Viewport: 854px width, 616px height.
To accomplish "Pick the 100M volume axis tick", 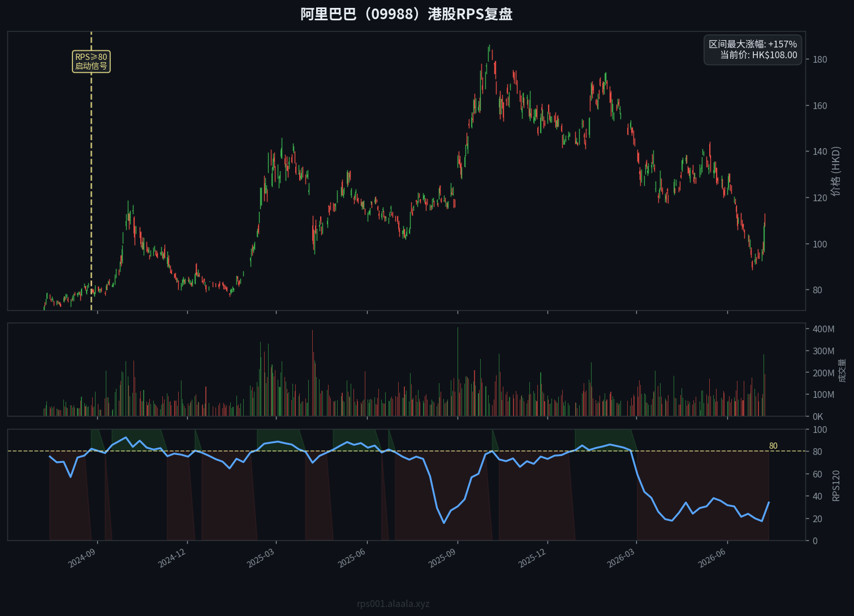I will [x=823, y=394].
